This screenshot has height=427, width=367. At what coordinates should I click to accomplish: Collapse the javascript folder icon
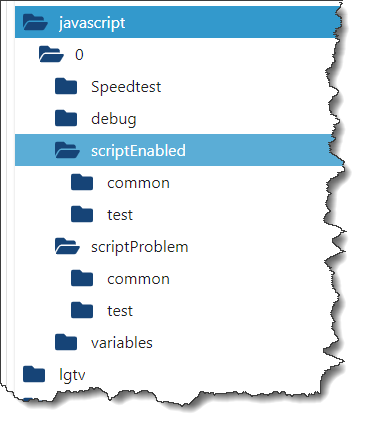click(x=35, y=22)
